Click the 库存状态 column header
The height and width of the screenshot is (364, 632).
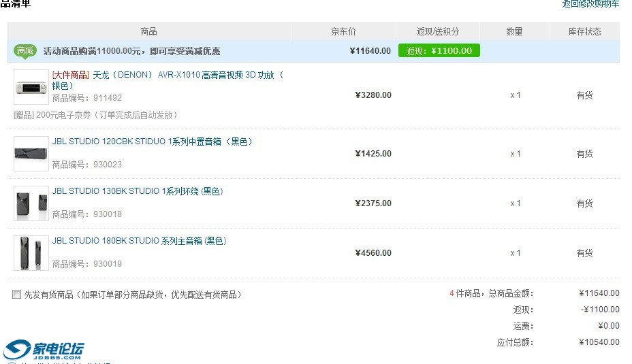[584, 31]
